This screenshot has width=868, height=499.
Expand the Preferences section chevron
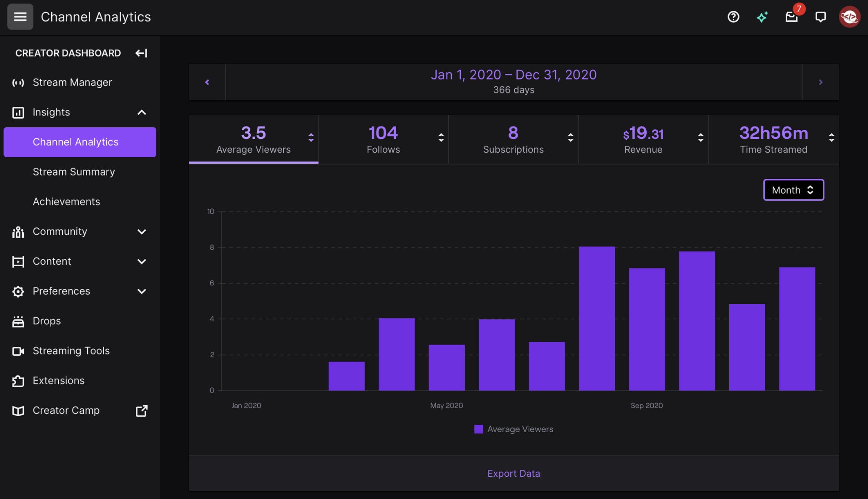click(x=141, y=291)
